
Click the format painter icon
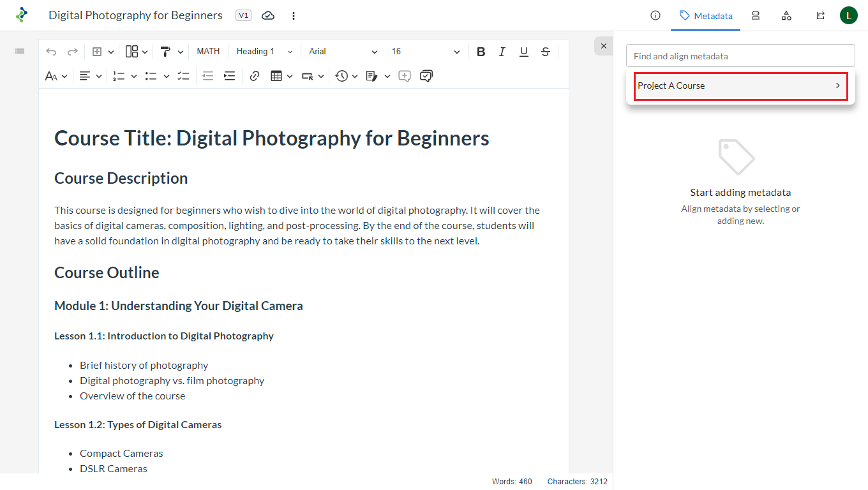[x=165, y=52]
